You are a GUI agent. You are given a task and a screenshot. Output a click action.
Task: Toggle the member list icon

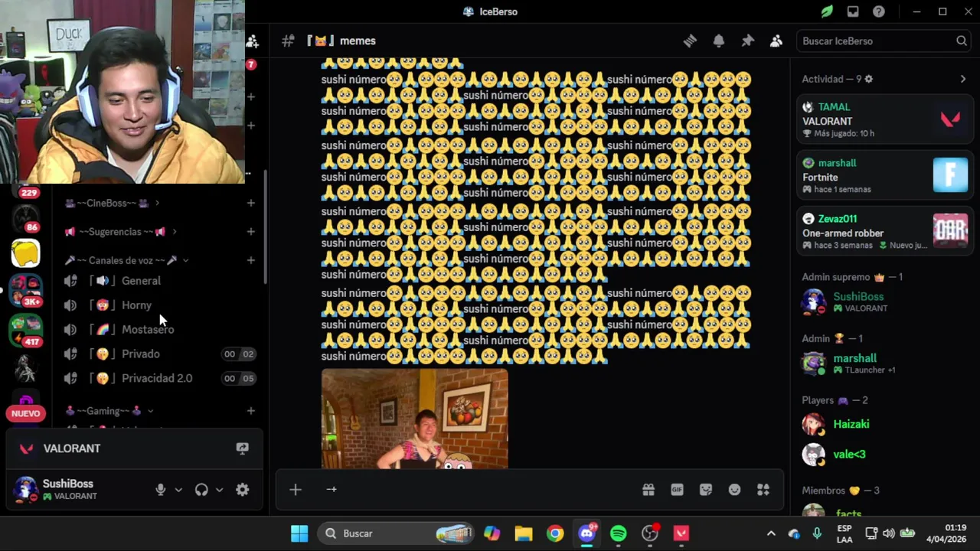776,41
